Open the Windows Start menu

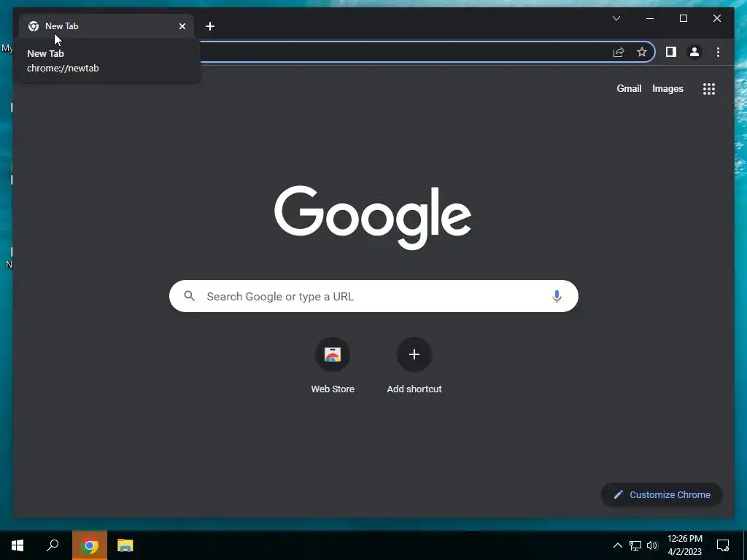point(18,545)
